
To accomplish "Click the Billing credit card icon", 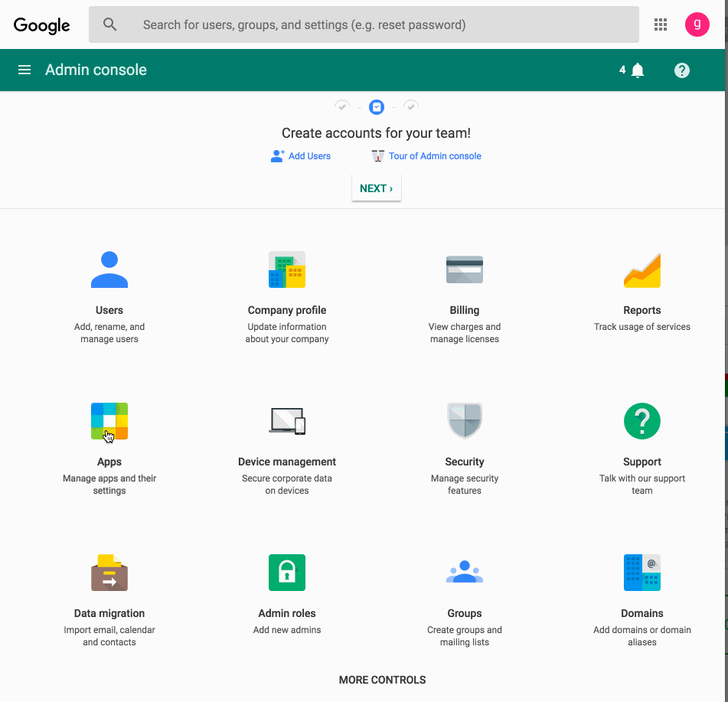I will [465, 269].
